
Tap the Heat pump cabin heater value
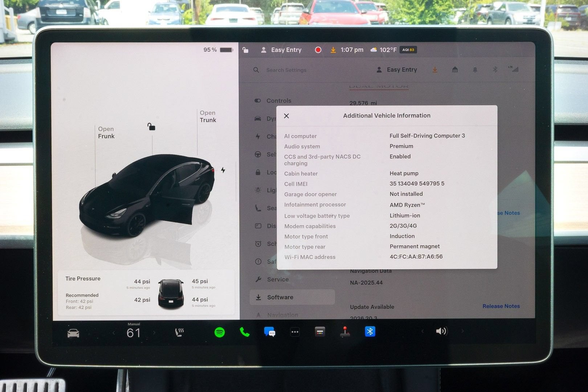coord(404,173)
